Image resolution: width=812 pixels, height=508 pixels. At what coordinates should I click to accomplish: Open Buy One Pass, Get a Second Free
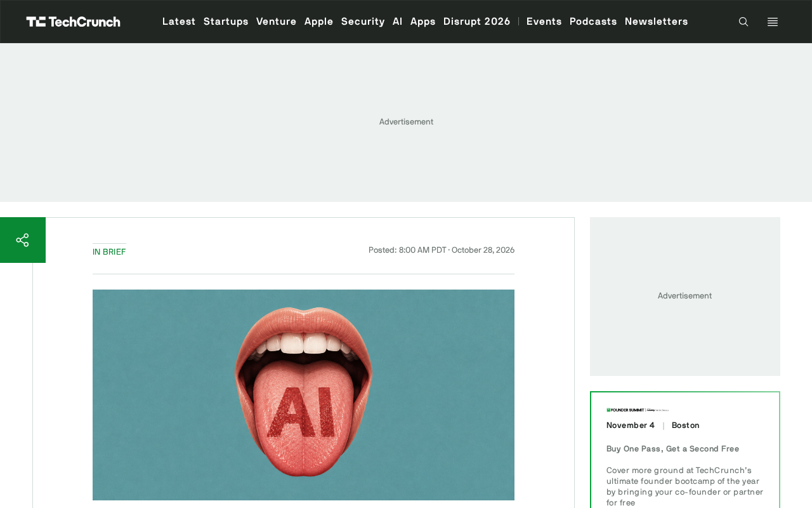(673, 449)
